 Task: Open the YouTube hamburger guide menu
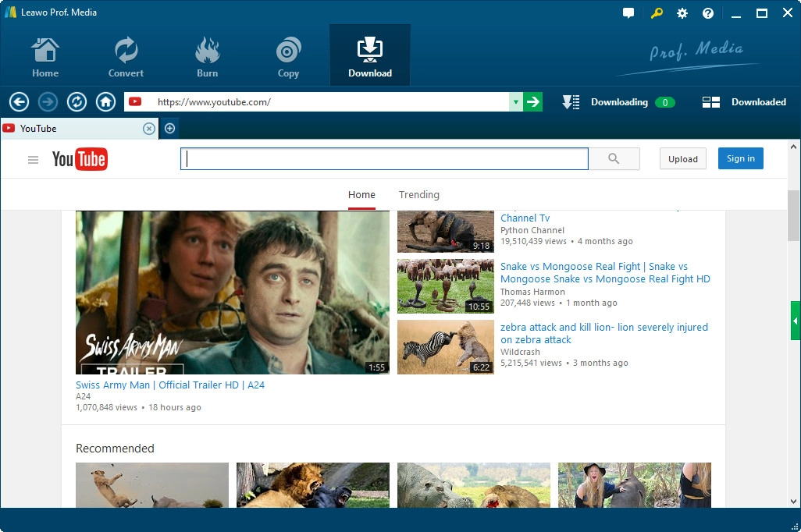coord(33,160)
